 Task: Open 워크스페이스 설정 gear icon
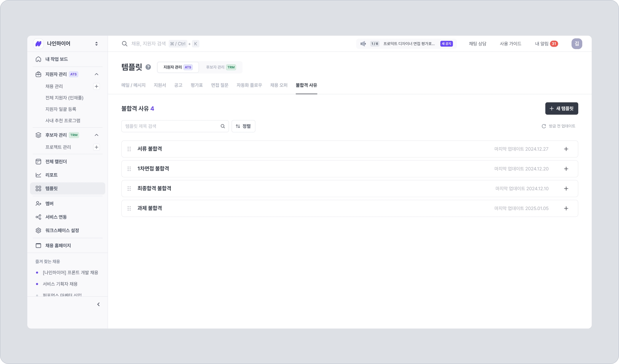coord(38,230)
